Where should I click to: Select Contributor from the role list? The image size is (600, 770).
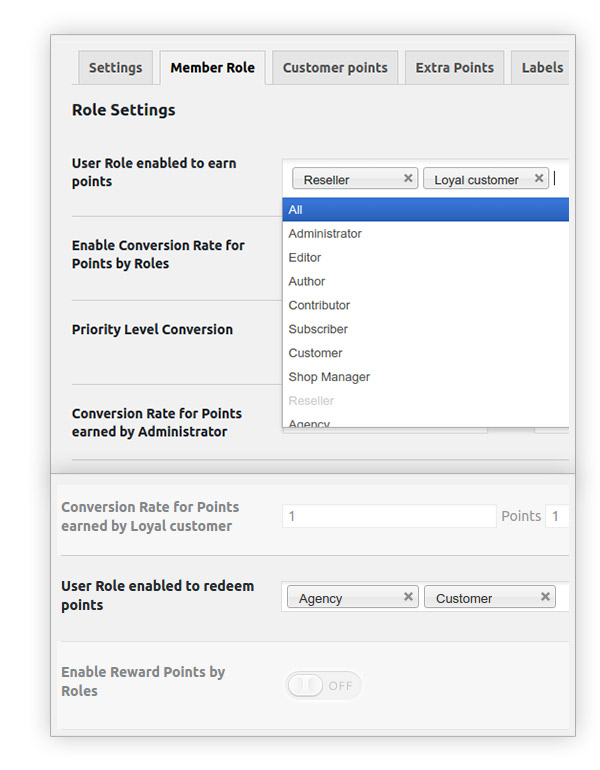426,305
